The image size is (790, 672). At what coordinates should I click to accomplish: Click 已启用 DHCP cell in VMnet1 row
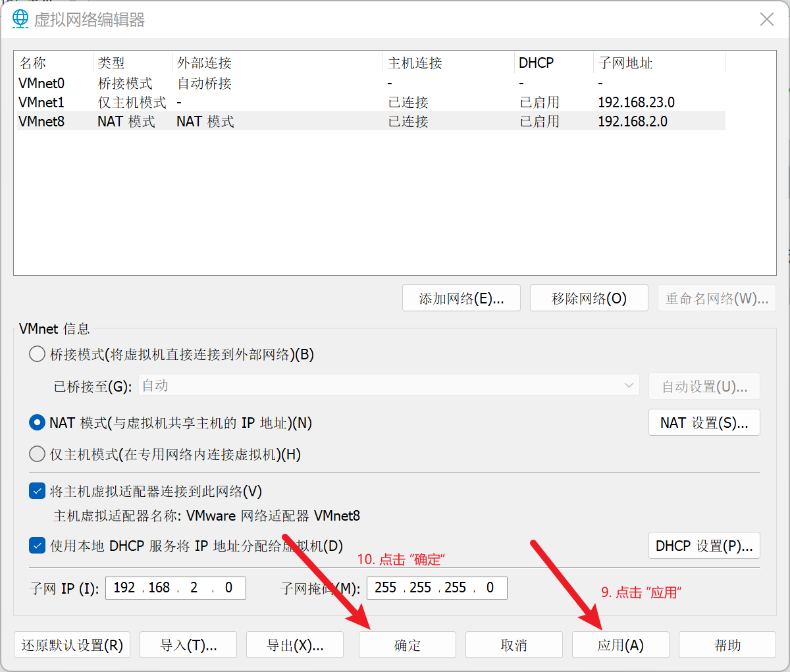pos(539,102)
